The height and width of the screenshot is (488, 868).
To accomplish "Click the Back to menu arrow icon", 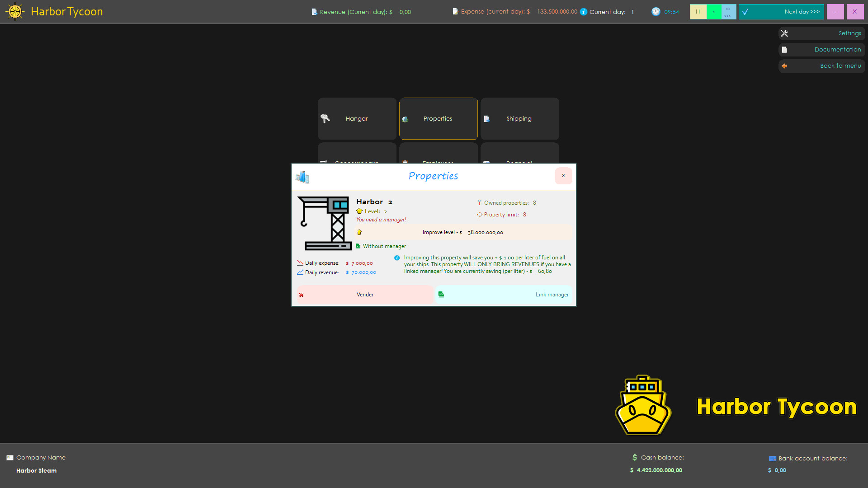I will point(785,66).
